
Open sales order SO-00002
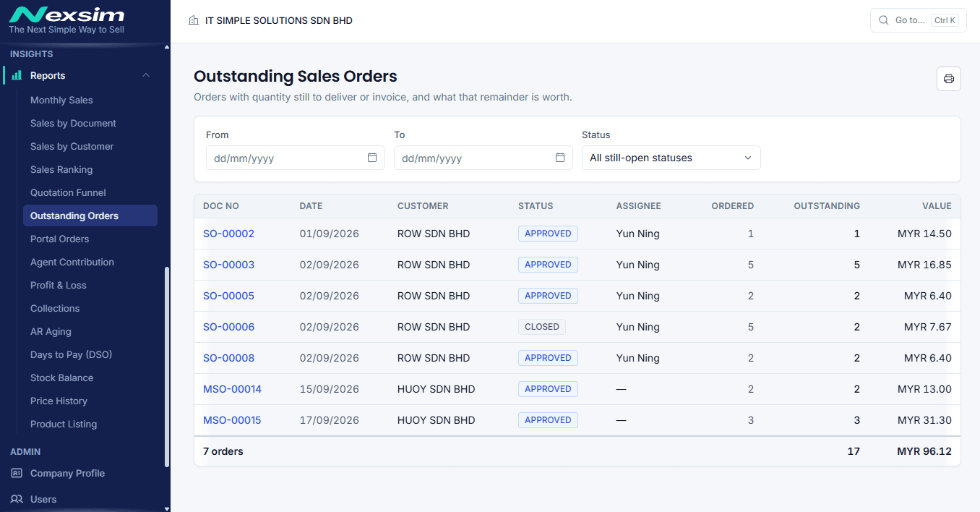228,234
